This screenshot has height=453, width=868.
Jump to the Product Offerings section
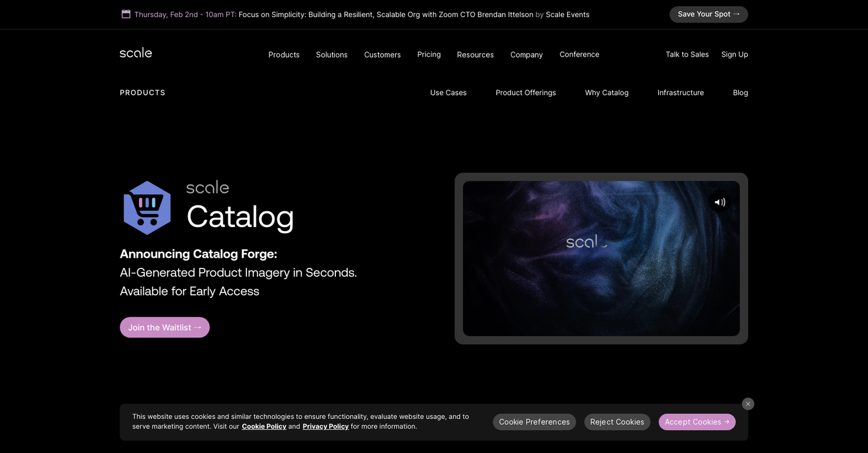[526, 93]
